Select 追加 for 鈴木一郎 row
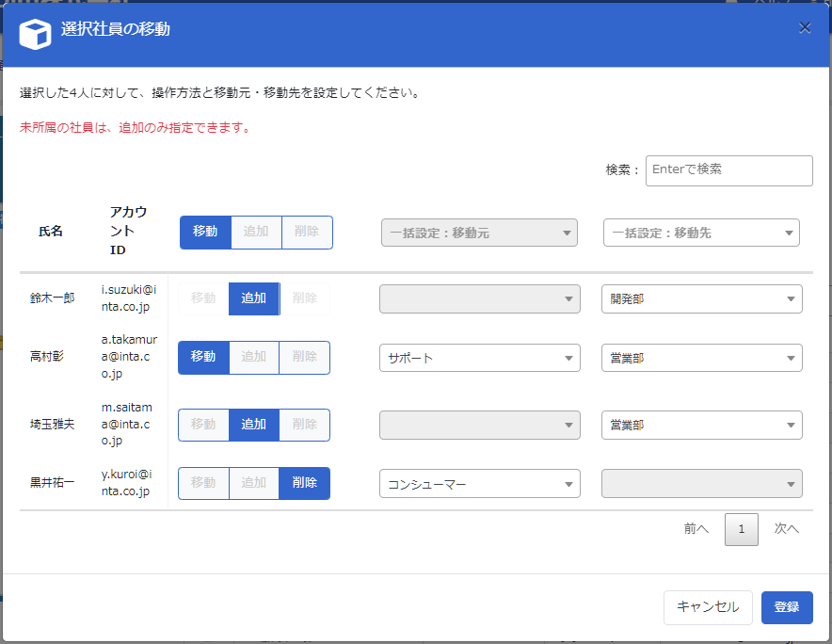 point(254,298)
